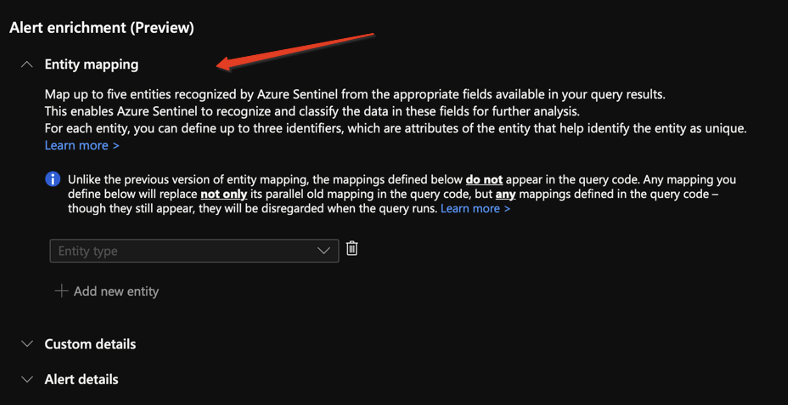Screen dimensions: 788x405
Task: Open Learn more link in the info note
Action: 475,208
